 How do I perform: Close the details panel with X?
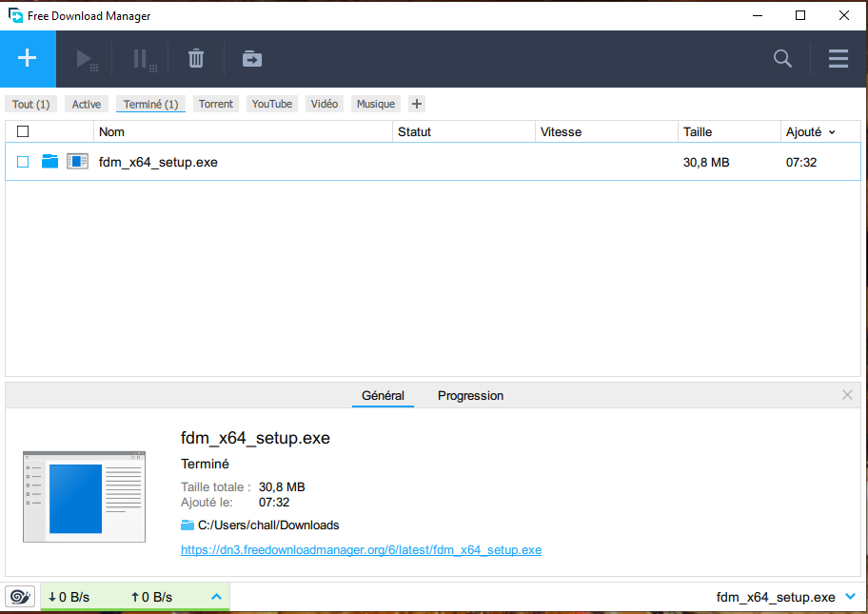pyautogui.click(x=847, y=395)
